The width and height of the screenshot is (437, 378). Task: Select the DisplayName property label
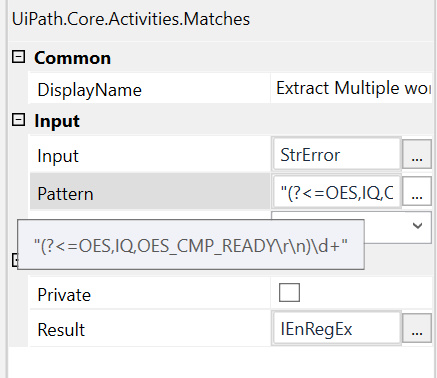(x=89, y=90)
